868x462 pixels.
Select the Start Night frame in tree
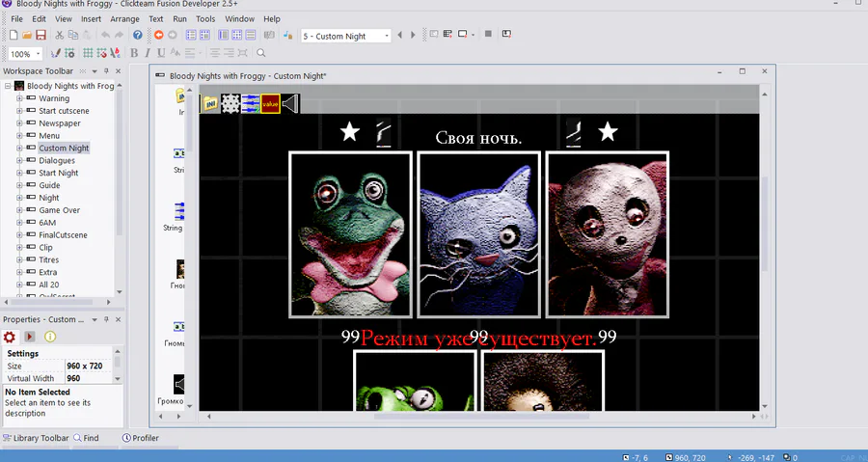click(x=58, y=173)
